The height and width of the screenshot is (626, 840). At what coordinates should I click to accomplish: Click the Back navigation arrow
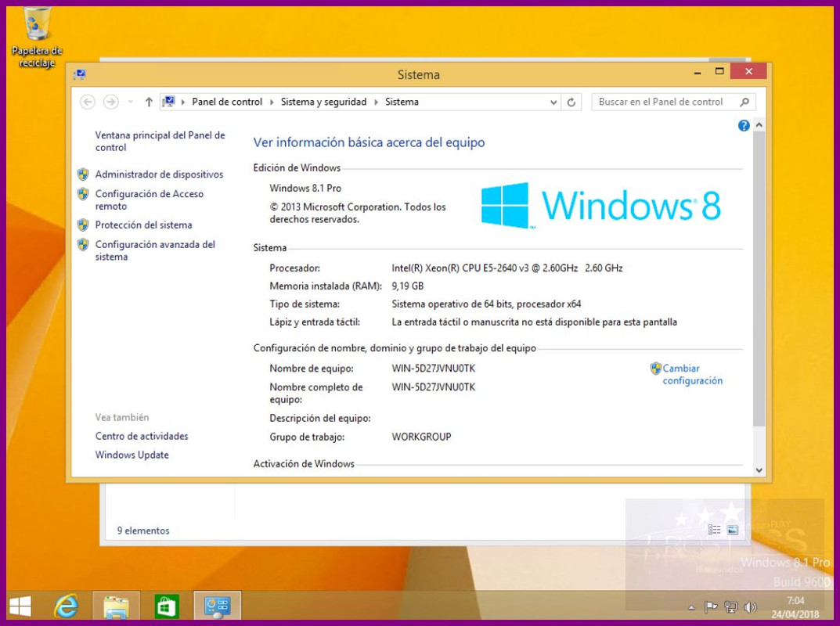tap(88, 102)
